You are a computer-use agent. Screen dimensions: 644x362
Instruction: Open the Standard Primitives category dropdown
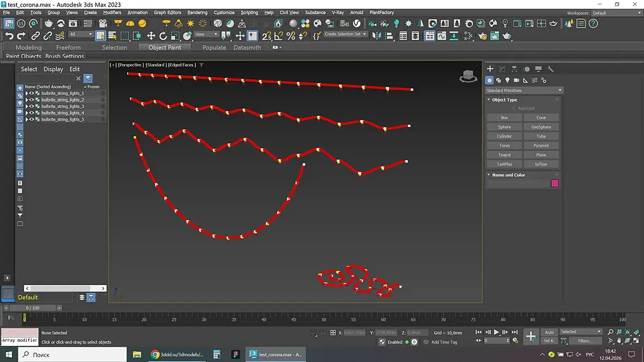524,90
